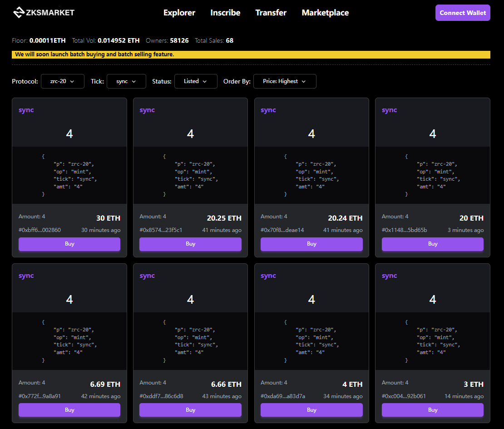Click the ZKSMARKET logo
The width and height of the screenshot is (504, 429).
click(44, 13)
